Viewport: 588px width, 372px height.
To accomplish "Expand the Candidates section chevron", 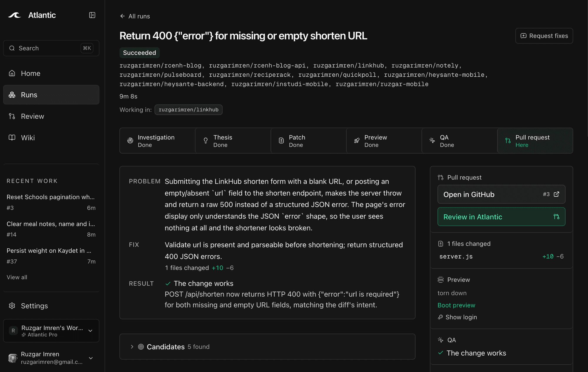I will tap(132, 347).
